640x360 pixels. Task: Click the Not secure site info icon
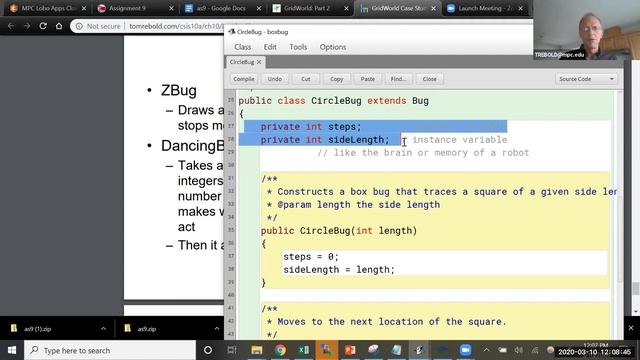click(x=79, y=26)
